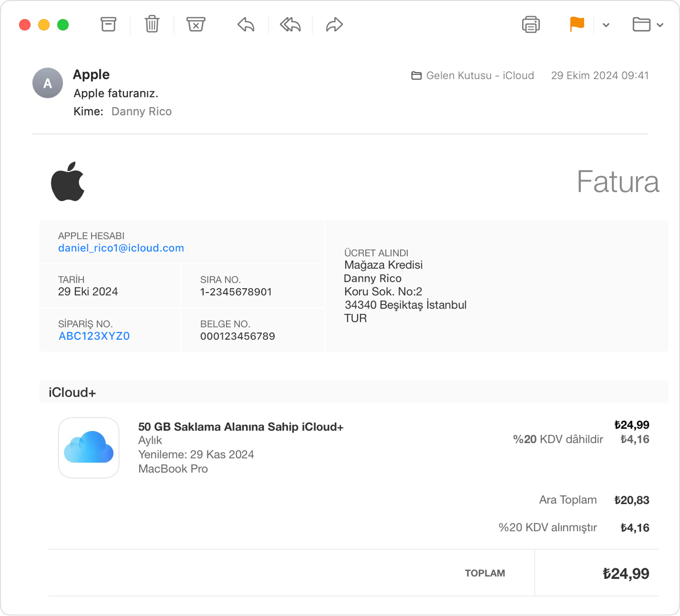
Task: Click the Aylık billing period text
Action: 150,440
